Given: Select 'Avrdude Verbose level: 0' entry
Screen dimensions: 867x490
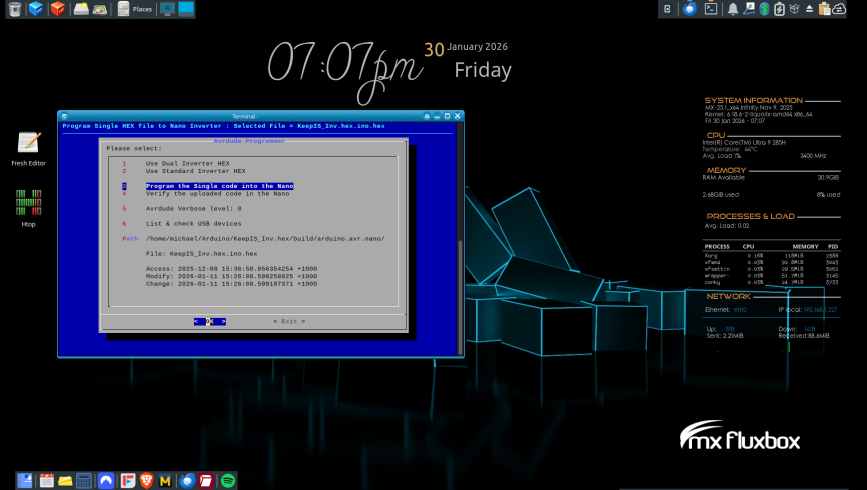Looking at the screenshot, I should click(x=193, y=208).
